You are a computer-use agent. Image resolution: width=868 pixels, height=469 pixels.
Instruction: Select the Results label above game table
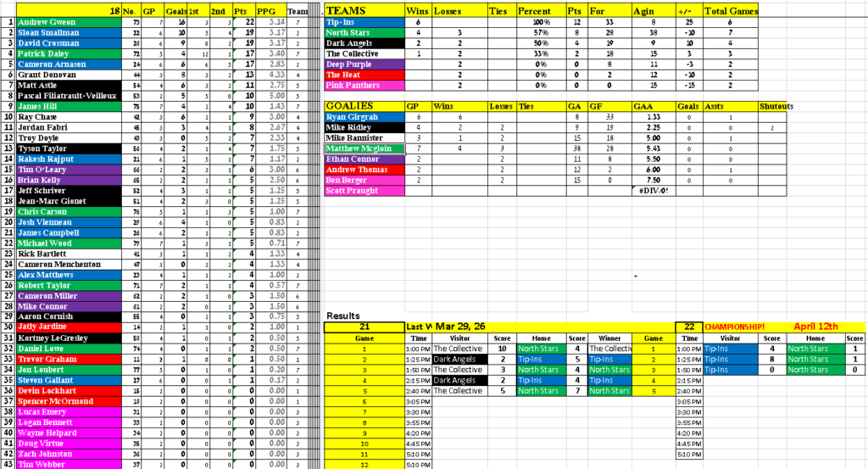[x=342, y=316]
